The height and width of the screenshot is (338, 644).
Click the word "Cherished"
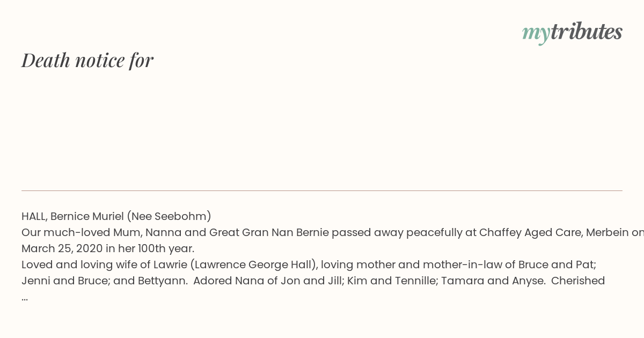pos(578,281)
